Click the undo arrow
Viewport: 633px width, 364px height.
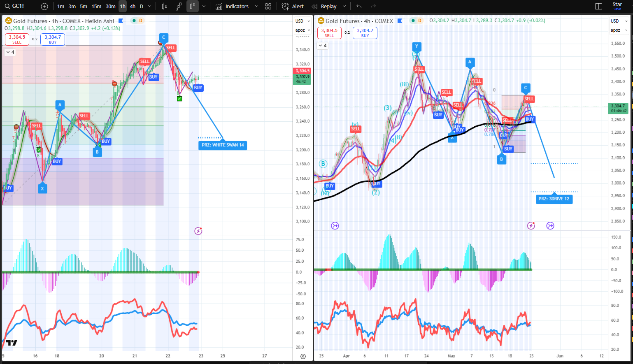pyautogui.click(x=359, y=7)
